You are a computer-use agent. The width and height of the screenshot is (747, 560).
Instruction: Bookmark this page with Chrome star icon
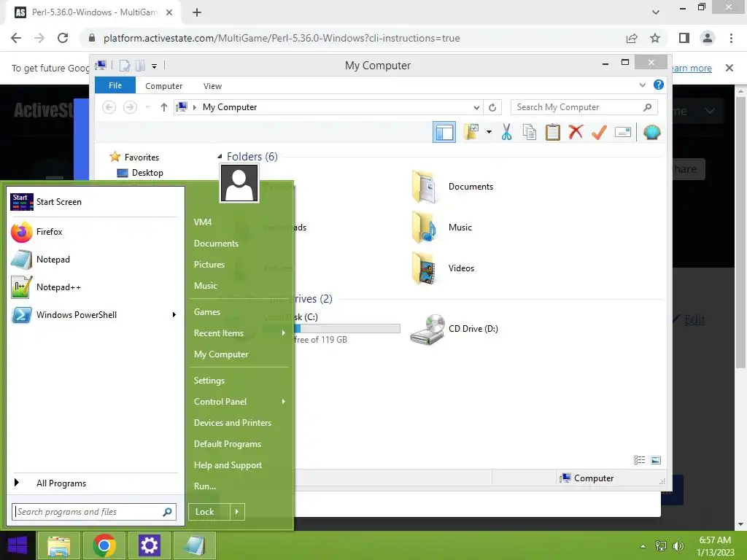click(655, 38)
